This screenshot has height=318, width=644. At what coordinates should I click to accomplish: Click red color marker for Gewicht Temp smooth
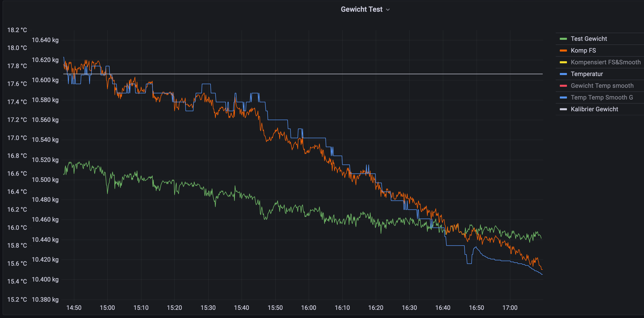pos(563,86)
